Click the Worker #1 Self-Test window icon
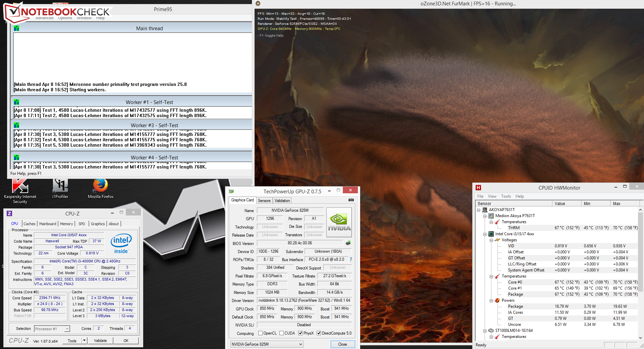This screenshot has width=644, height=349. coord(16,102)
